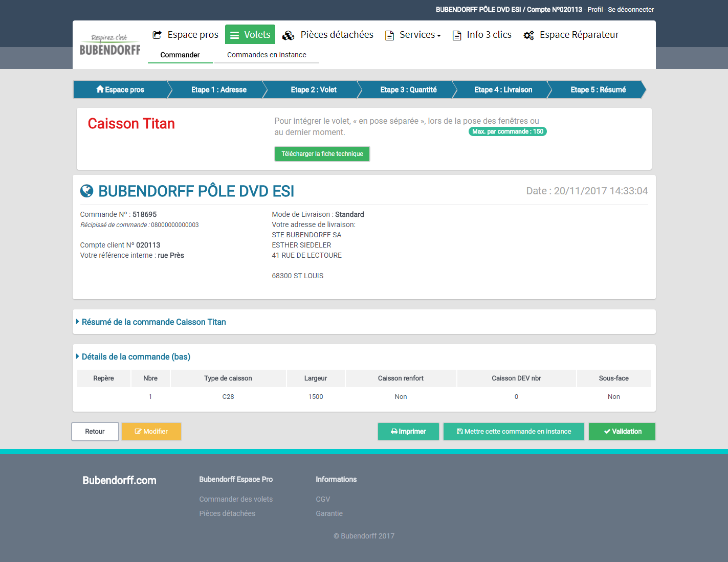The height and width of the screenshot is (562, 728).
Task: Click the globe icon beside company name
Action: [87, 191]
